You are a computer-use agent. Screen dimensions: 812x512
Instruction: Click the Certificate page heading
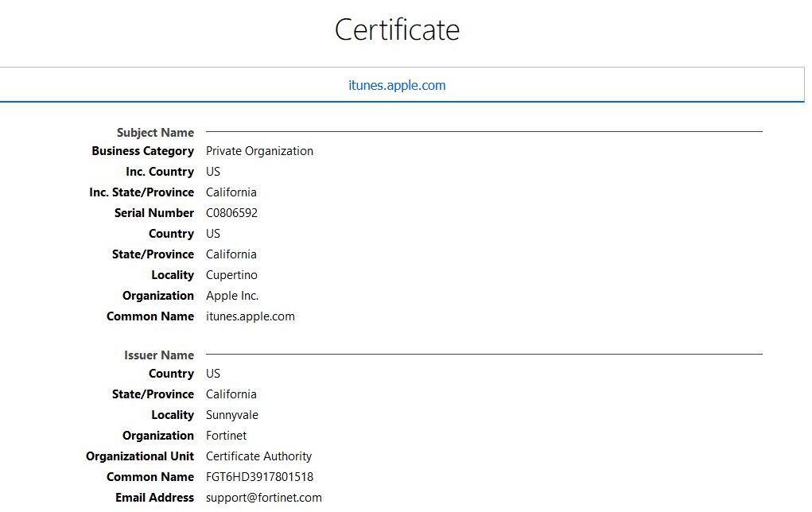[x=397, y=30]
